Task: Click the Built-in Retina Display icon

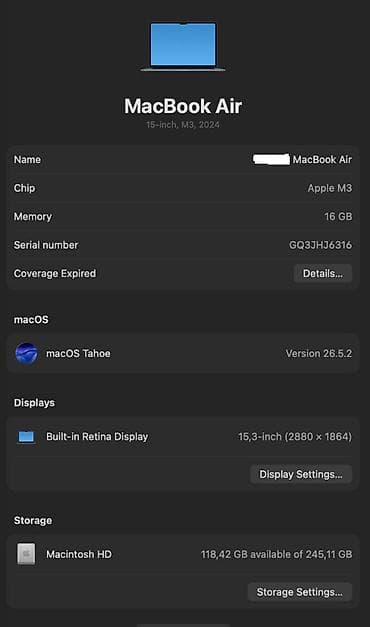Action: coord(26,437)
